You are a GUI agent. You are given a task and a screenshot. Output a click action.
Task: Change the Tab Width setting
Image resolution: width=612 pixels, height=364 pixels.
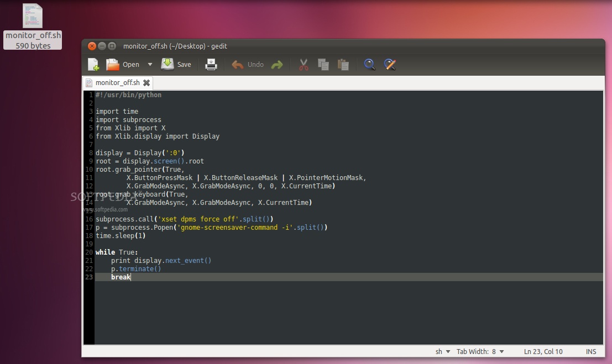tap(480, 351)
